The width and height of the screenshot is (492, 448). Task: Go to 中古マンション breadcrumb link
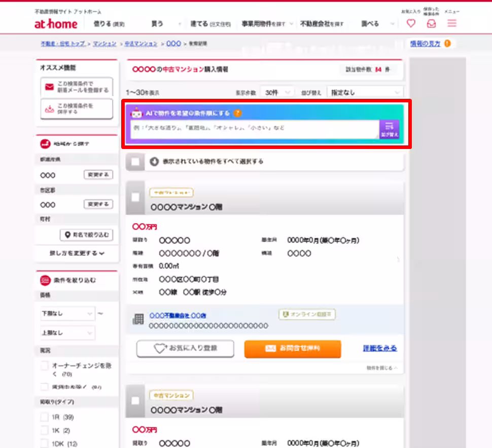point(141,44)
